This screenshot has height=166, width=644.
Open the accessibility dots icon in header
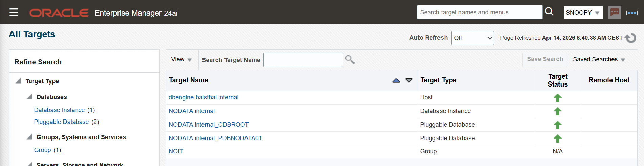[x=632, y=13]
